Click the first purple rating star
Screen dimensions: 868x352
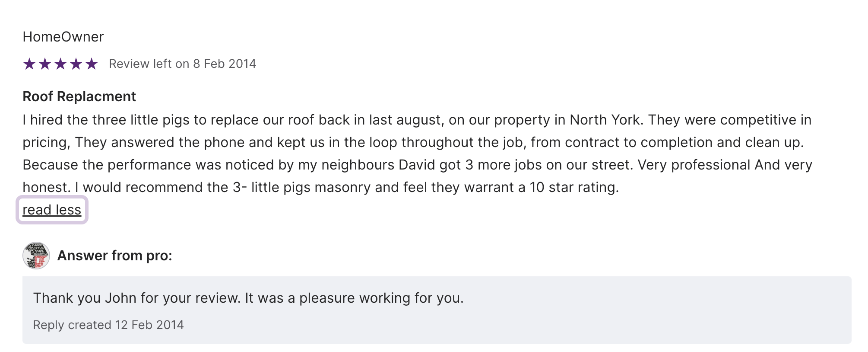(x=29, y=64)
